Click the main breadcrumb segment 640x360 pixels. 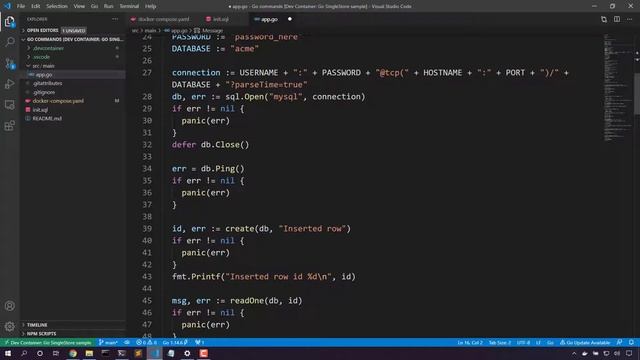151,31
